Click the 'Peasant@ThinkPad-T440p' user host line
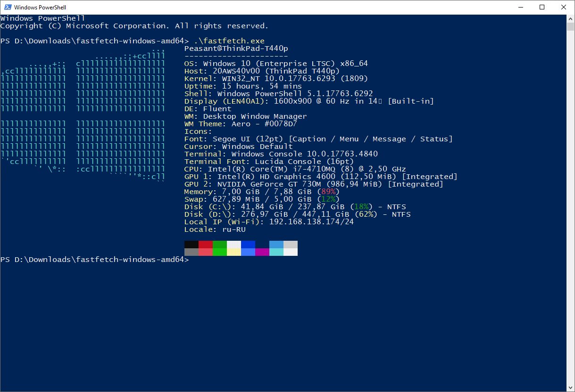The height and width of the screenshot is (392, 575). point(236,49)
